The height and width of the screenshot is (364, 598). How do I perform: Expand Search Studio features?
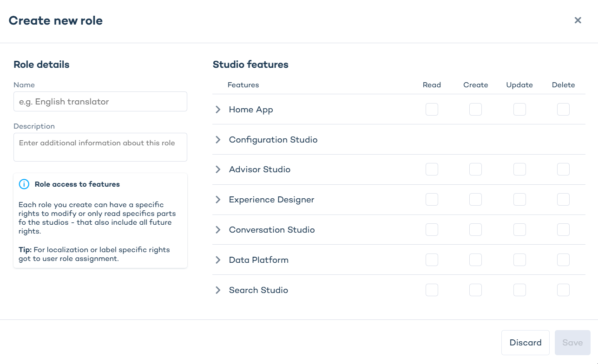[218, 290]
